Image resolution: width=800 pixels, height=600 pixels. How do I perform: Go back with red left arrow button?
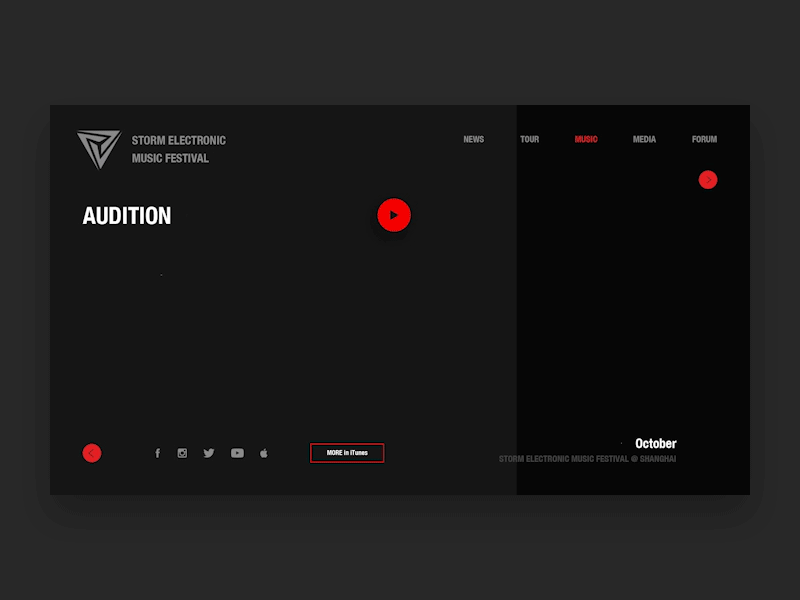coord(92,453)
